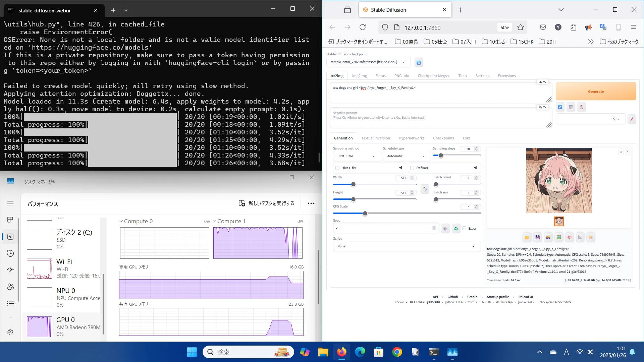Refresh the Stable Diffusion checkpoint list
The height and width of the screenshot is (362, 644).
pyautogui.click(x=419, y=62)
